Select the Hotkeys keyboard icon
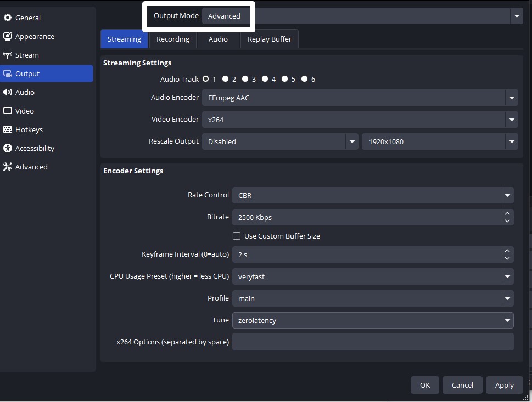This screenshot has width=532, height=402. point(8,129)
